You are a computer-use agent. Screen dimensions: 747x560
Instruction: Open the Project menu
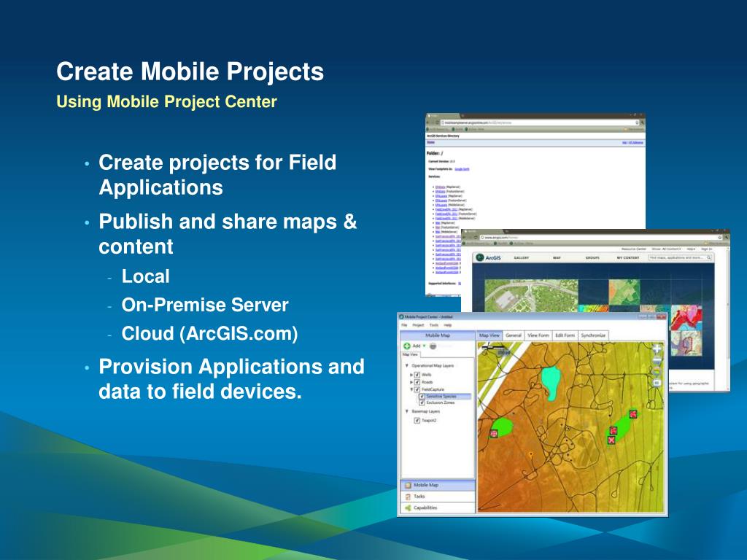tap(418, 325)
